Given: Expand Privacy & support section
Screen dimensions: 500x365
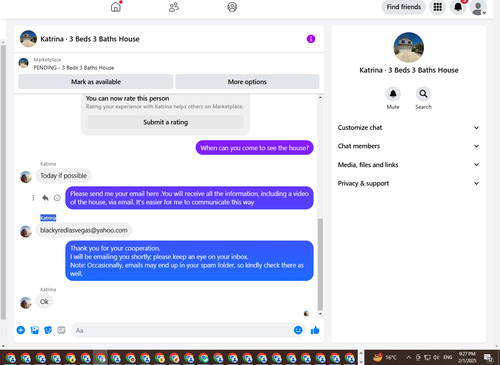Looking at the screenshot, I should [409, 183].
